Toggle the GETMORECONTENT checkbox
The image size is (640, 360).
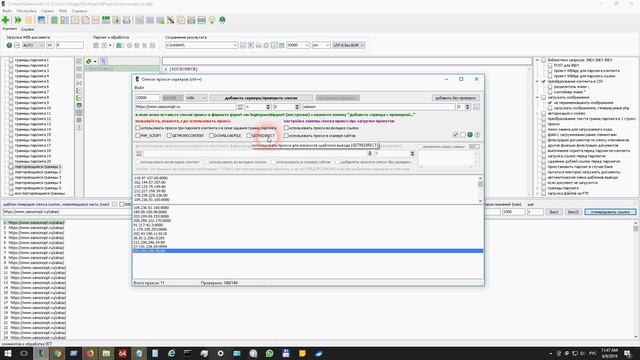[x=169, y=136]
